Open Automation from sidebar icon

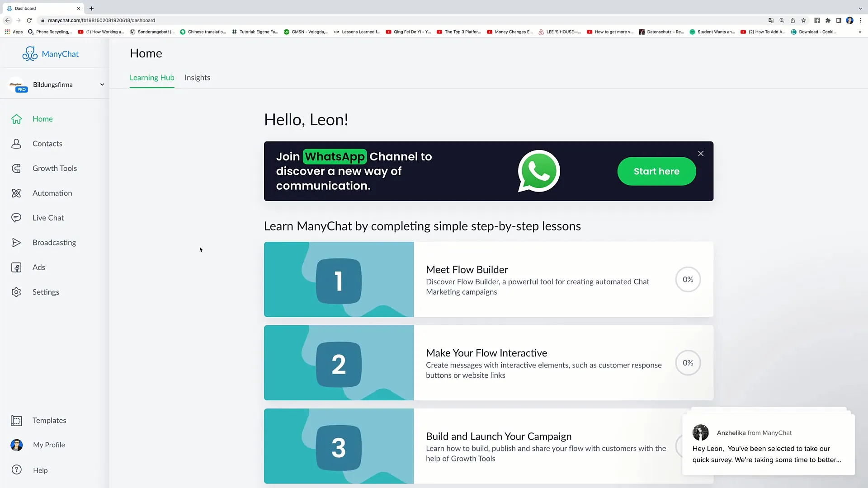(x=17, y=193)
